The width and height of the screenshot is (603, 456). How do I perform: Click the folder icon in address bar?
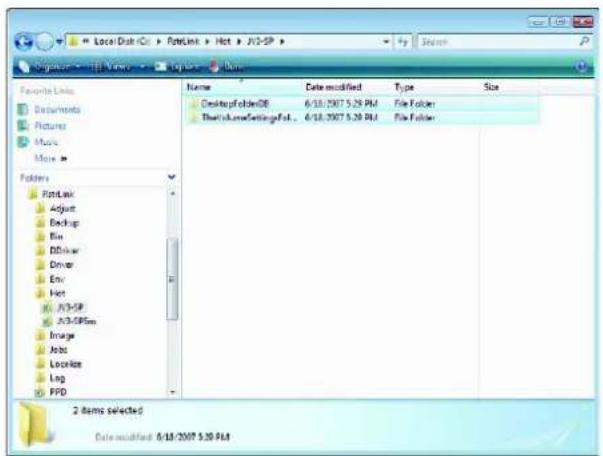73,41
